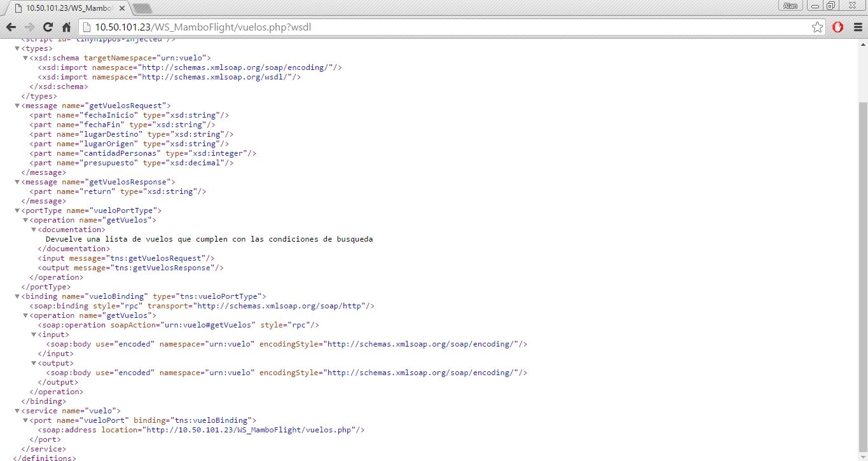The image size is (868, 461).
Task: Collapse the getVuelosResponse message node
Action: (x=17, y=182)
